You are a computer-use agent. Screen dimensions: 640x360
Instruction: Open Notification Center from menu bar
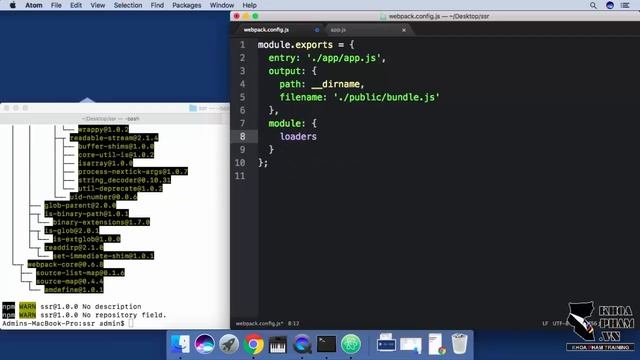(625, 5)
